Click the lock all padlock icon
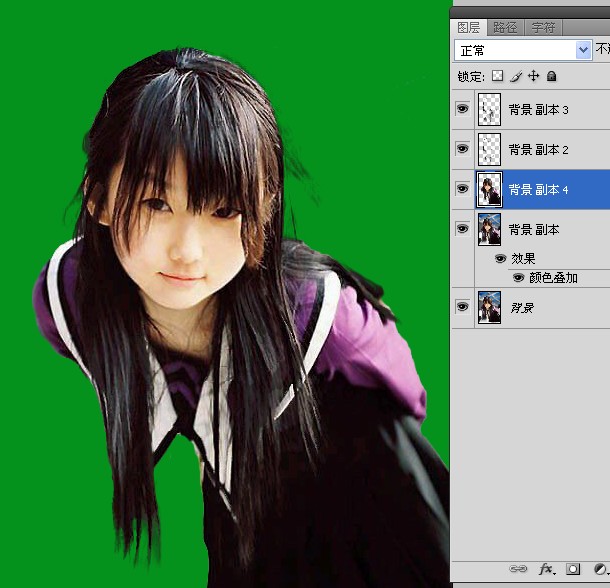Viewport: 610px width, 588px height. [x=551, y=76]
